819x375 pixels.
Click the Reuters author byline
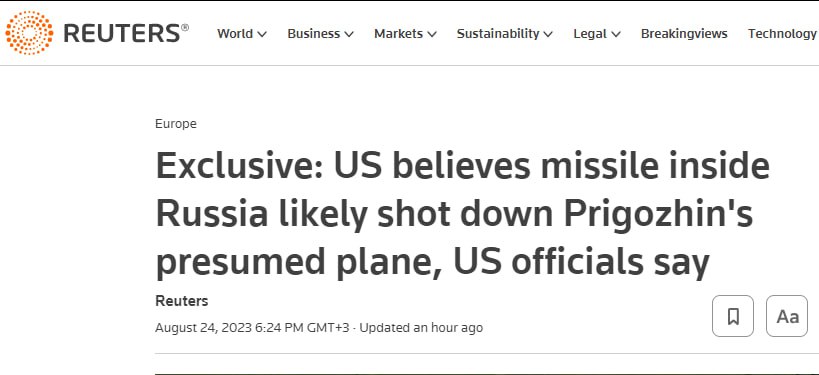tap(182, 301)
